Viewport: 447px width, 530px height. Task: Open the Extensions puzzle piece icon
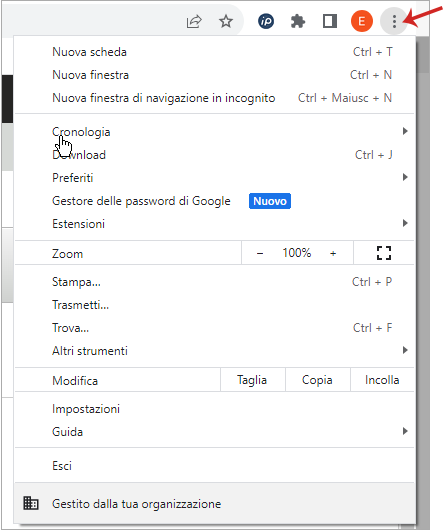[x=298, y=22]
